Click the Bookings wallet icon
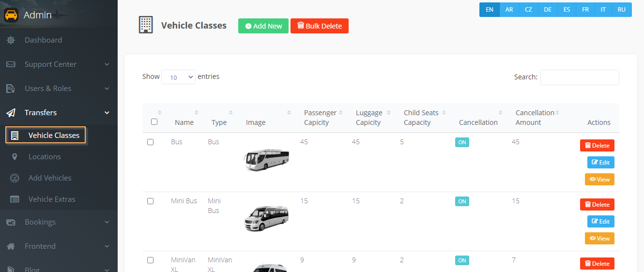644x272 pixels. (x=11, y=222)
